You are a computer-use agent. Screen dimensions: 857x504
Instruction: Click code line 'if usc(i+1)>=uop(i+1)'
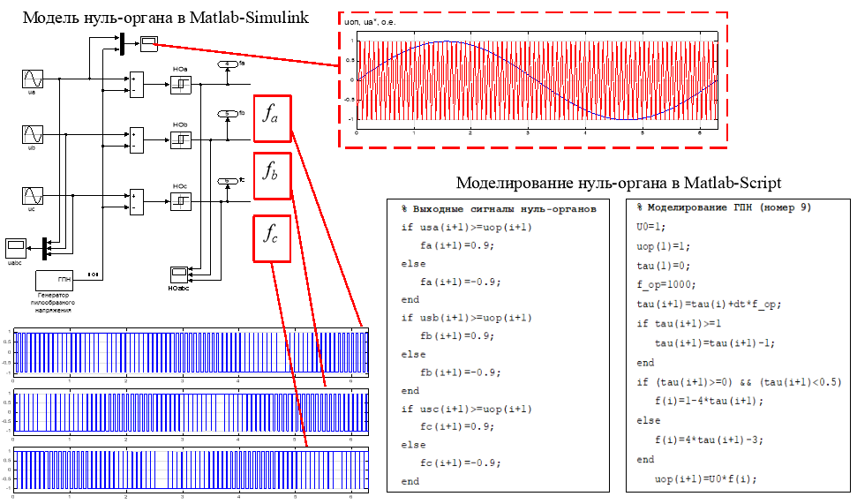coord(466,409)
